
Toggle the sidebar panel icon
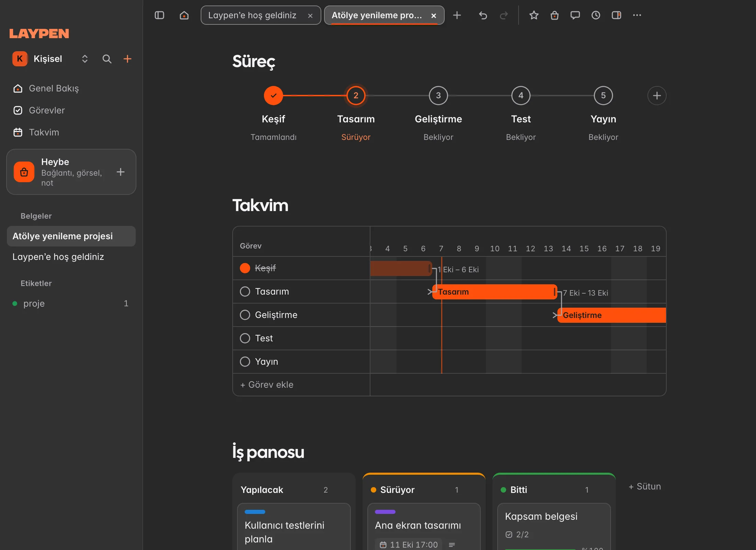click(x=159, y=15)
